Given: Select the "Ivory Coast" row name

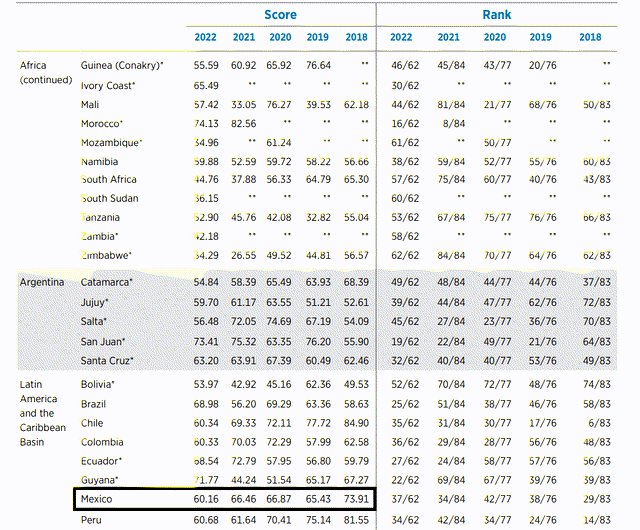Looking at the screenshot, I should pos(108,86).
